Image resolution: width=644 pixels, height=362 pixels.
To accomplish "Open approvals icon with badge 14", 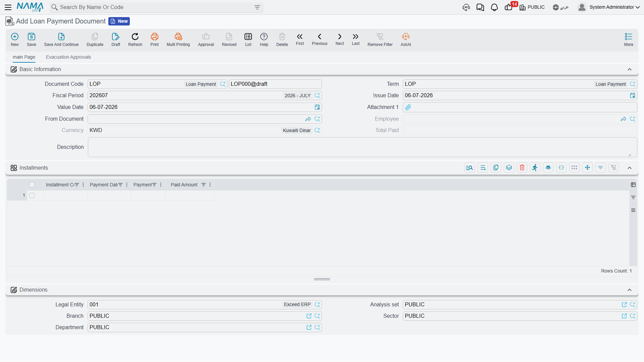I will (509, 7).
